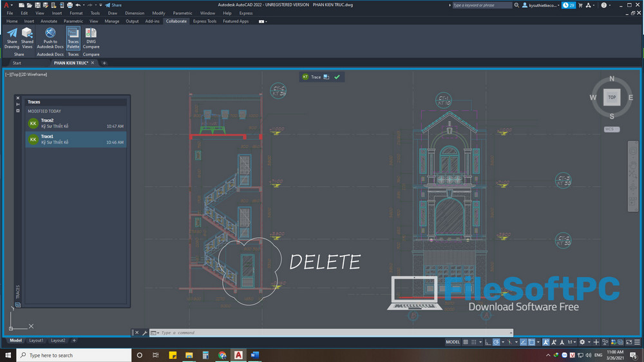Click the N direction on ViewCube compass
644x362 pixels.
click(612, 79)
